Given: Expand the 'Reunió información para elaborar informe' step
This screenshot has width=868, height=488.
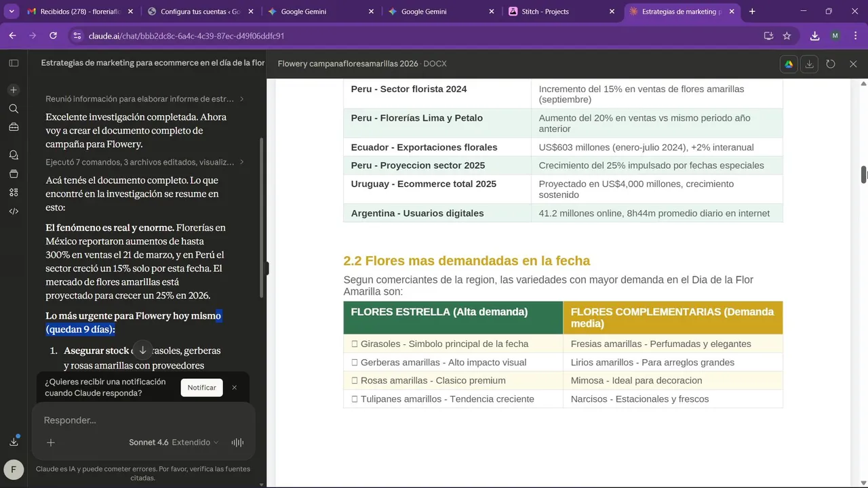Looking at the screenshot, I should pos(144,99).
